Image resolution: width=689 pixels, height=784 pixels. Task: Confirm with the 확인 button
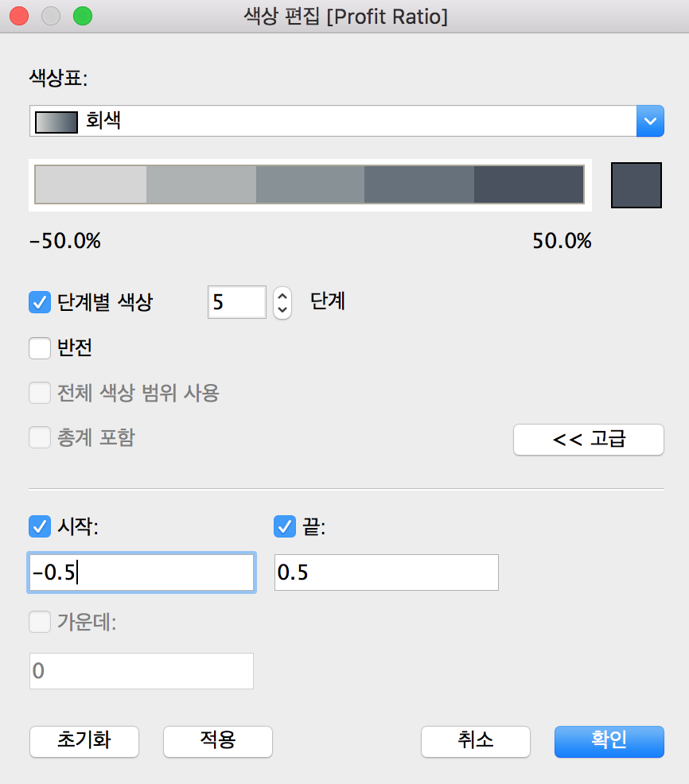pos(609,742)
